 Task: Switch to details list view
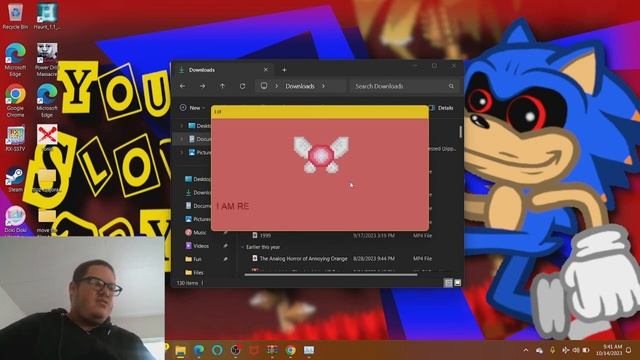448,282
